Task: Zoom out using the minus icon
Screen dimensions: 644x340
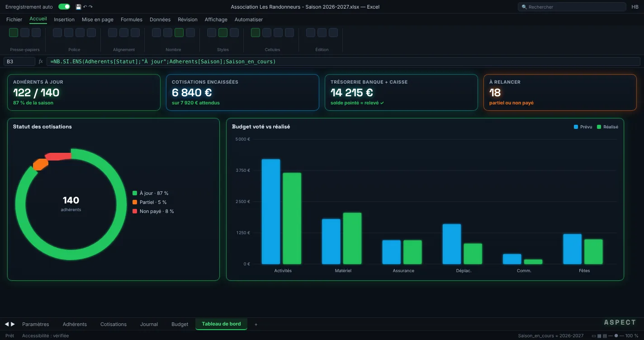Action: (x=610, y=336)
